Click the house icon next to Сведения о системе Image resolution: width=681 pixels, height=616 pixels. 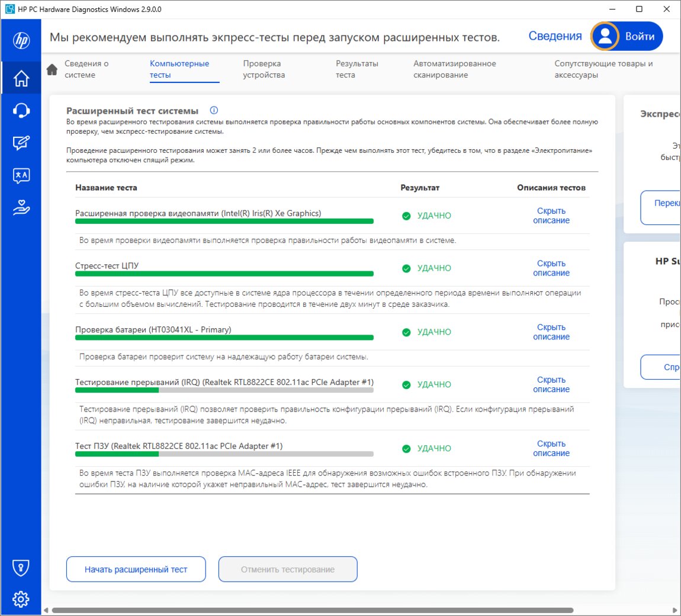point(52,69)
